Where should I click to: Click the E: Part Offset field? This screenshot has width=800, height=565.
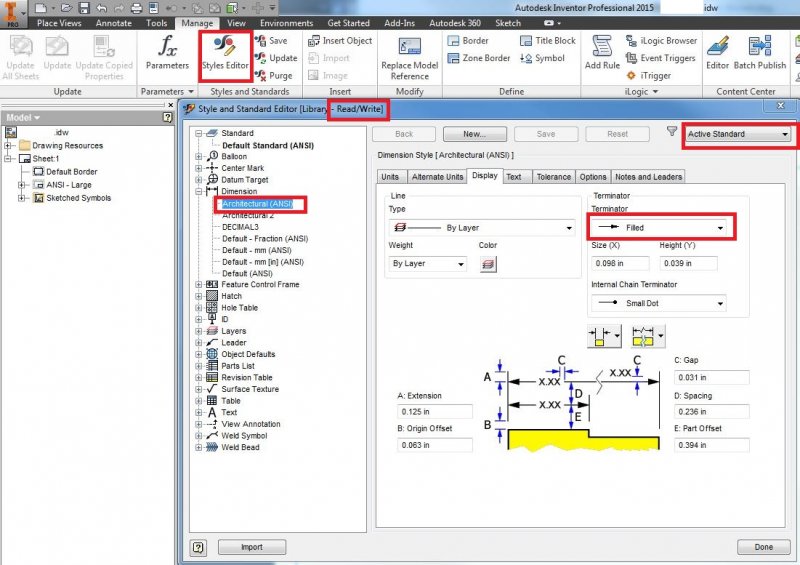[x=711, y=445]
